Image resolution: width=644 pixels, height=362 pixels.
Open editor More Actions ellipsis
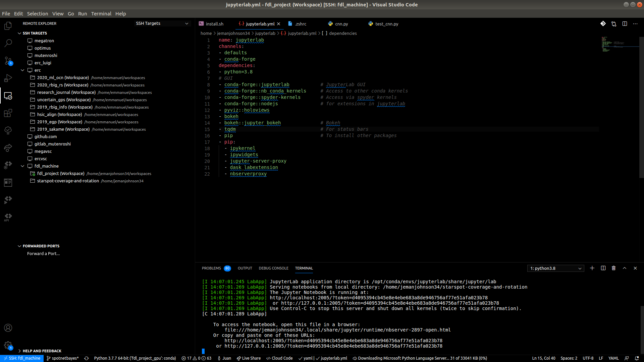(635, 24)
